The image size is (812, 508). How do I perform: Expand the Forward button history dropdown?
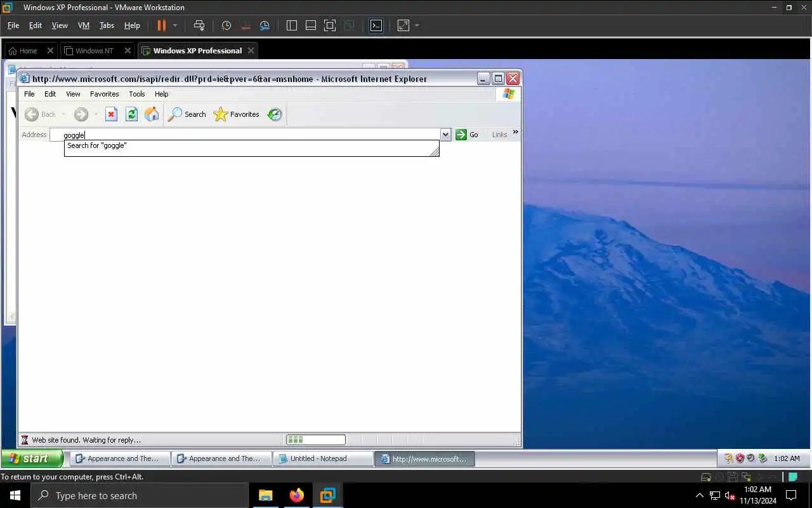96,114
